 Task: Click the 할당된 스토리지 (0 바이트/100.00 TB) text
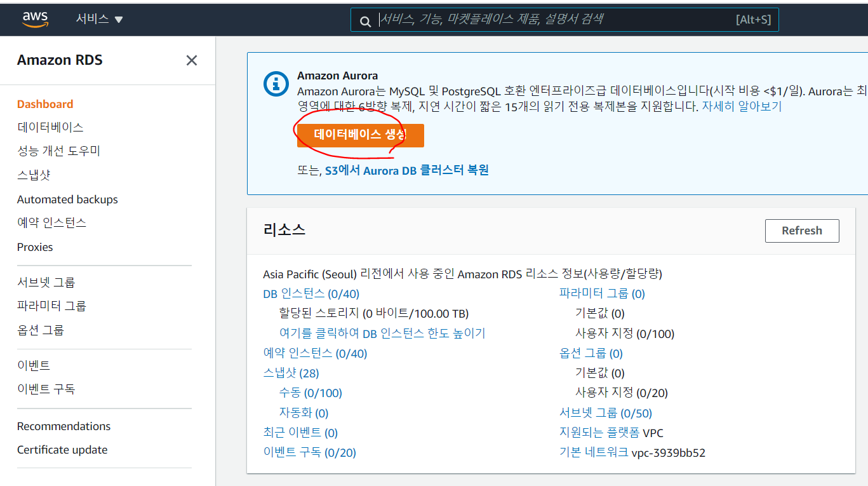[374, 313]
